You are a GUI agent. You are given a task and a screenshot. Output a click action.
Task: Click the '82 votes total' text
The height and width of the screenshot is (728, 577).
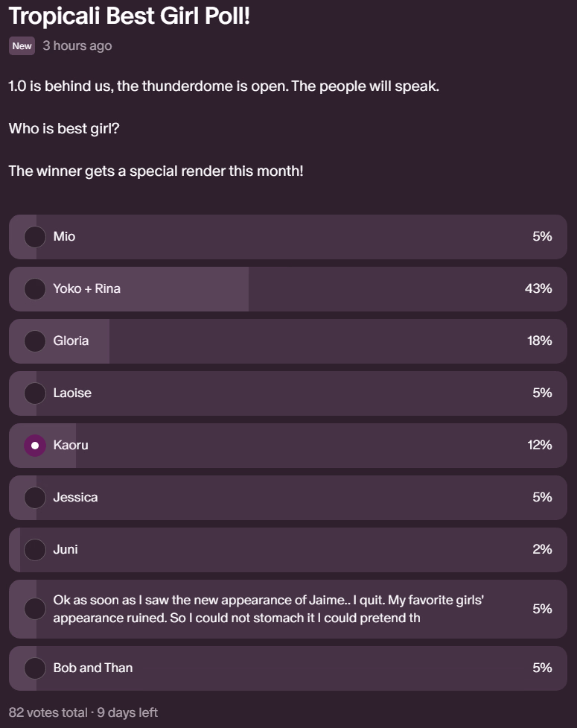pos(48,712)
